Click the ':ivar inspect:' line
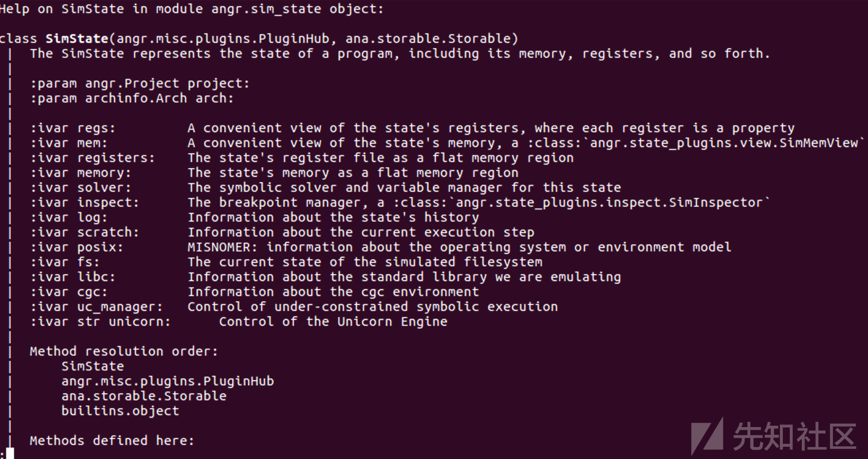This screenshot has height=459, width=868. click(400, 202)
